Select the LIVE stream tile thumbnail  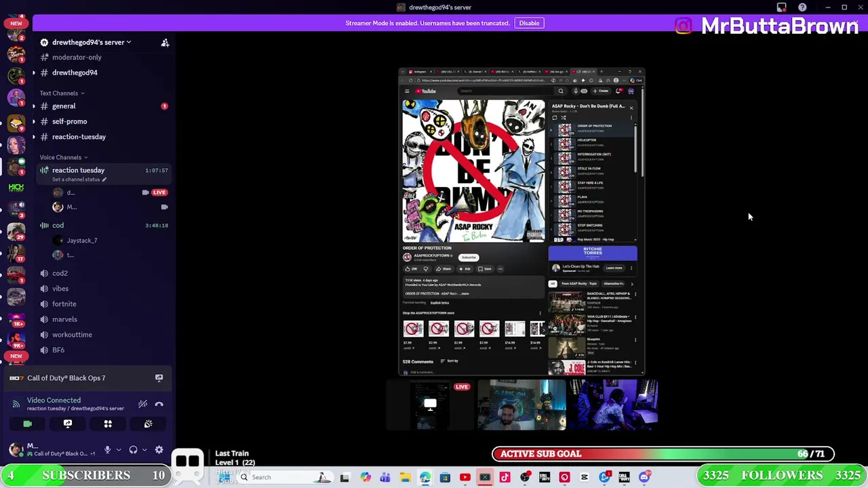(429, 405)
